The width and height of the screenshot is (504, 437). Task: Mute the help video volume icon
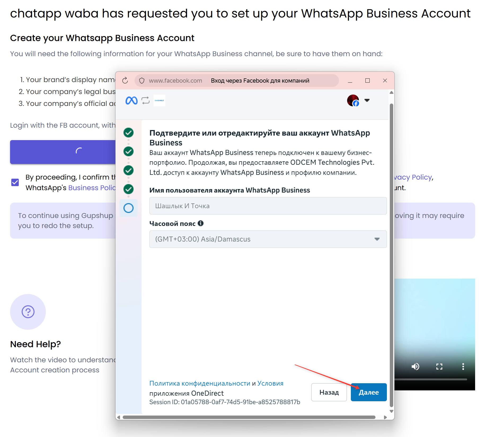(415, 367)
